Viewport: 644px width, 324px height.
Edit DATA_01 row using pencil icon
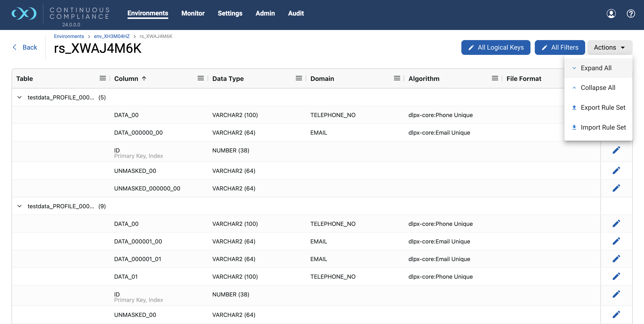click(616, 276)
